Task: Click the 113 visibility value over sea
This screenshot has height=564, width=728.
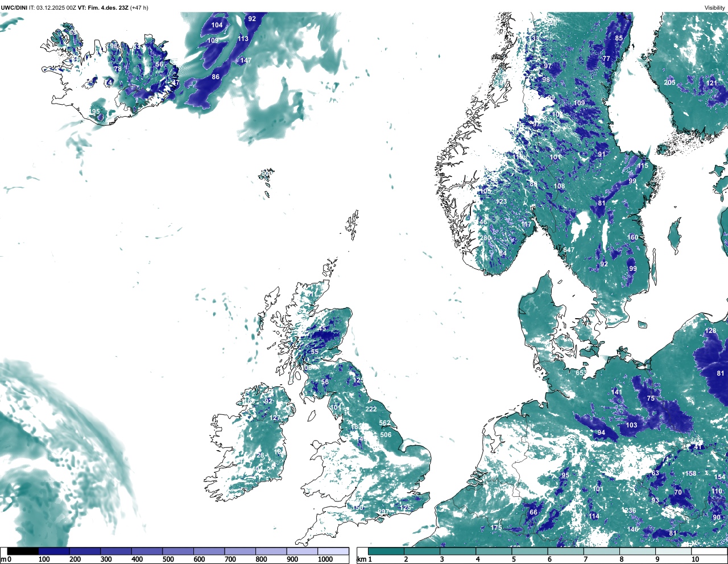Action: point(243,39)
